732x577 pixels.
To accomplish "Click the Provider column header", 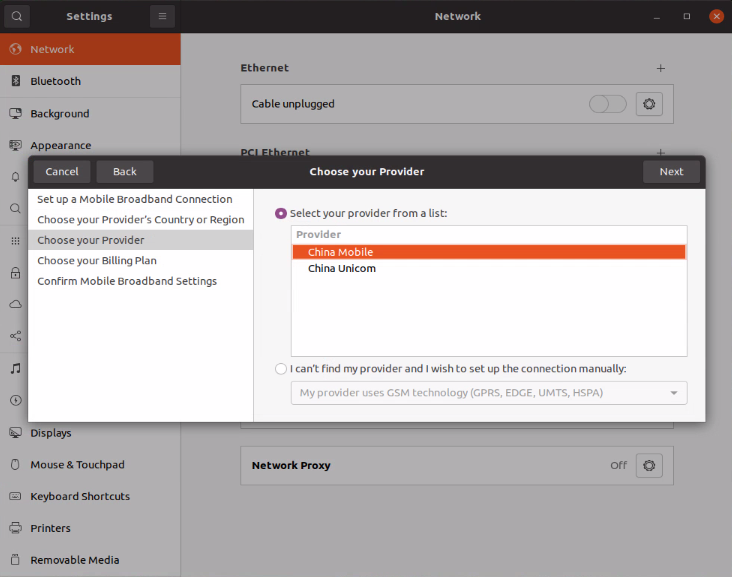I will (489, 234).
